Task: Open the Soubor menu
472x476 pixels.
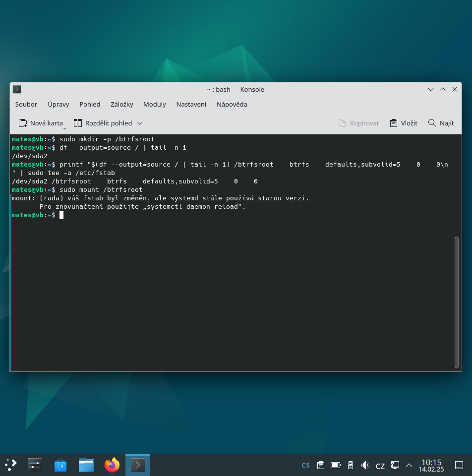Action: click(x=26, y=105)
